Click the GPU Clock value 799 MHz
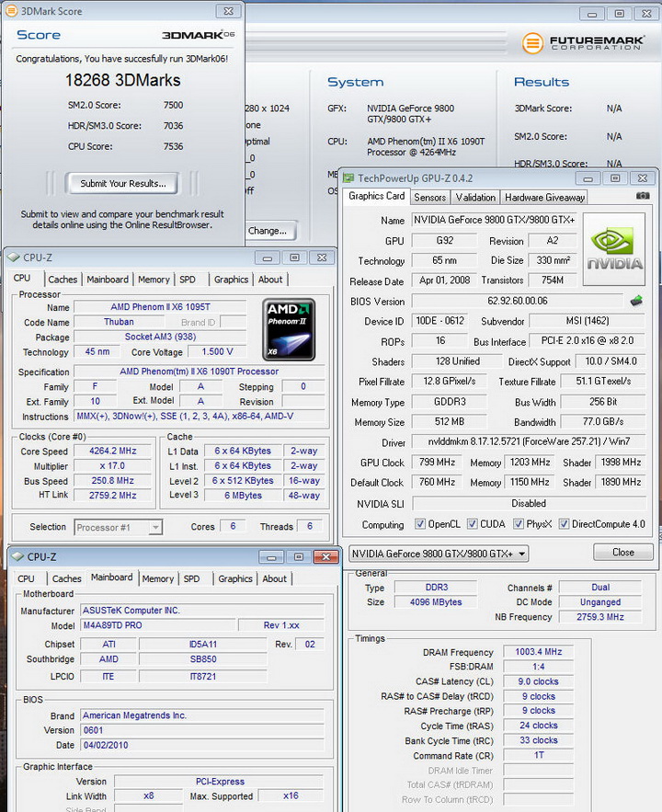662x812 pixels. pyautogui.click(x=437, y=462)
